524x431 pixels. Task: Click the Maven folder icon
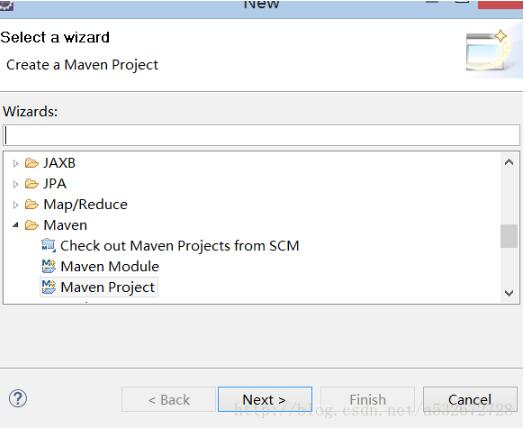click(x=31, y=225)
